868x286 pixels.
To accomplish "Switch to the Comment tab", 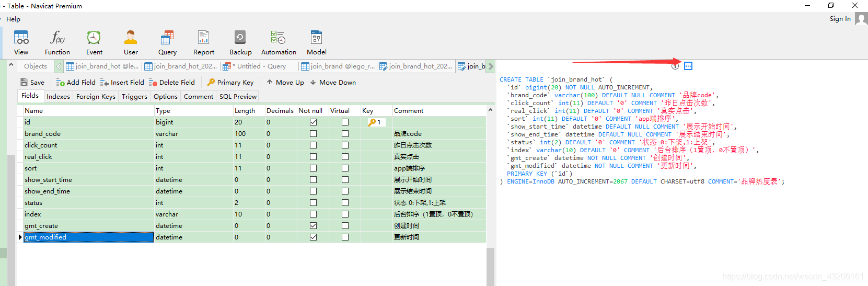I will 199,97.
